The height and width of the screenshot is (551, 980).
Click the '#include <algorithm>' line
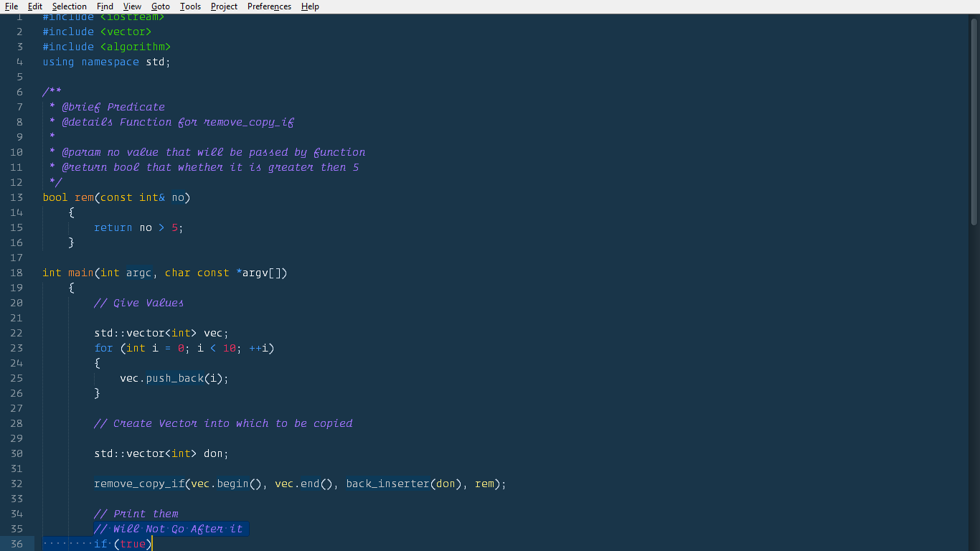click(x=106, y=47)
